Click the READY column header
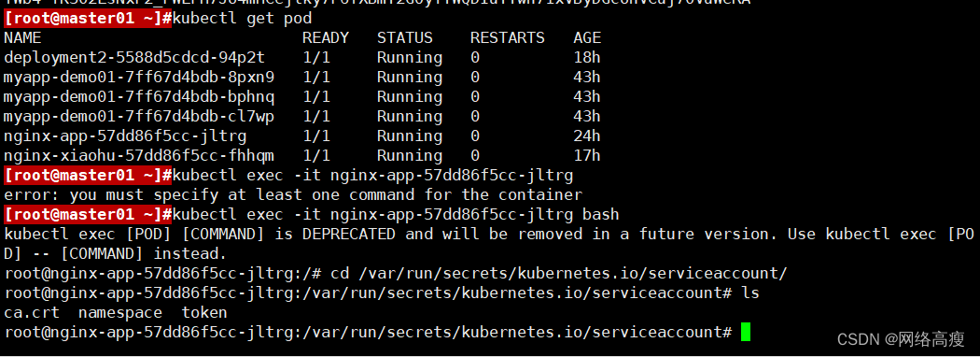Viewport: 980px width, 357px height. coord(326,37)
